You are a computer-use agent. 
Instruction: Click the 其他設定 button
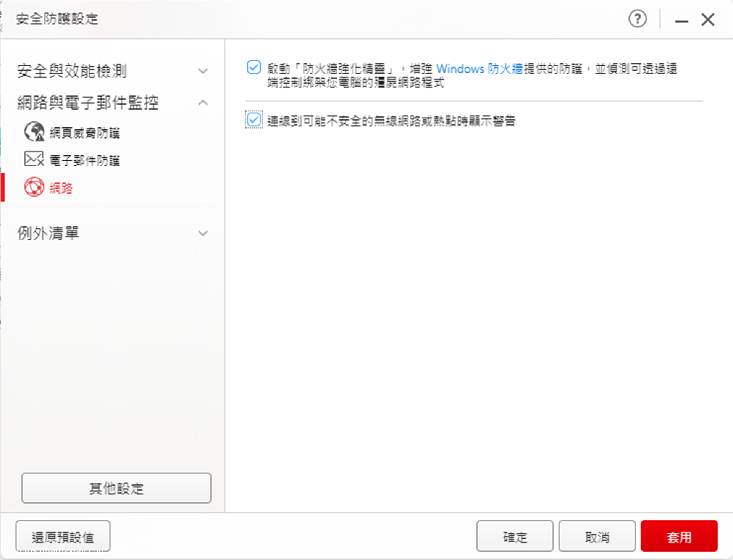point(116,488)
